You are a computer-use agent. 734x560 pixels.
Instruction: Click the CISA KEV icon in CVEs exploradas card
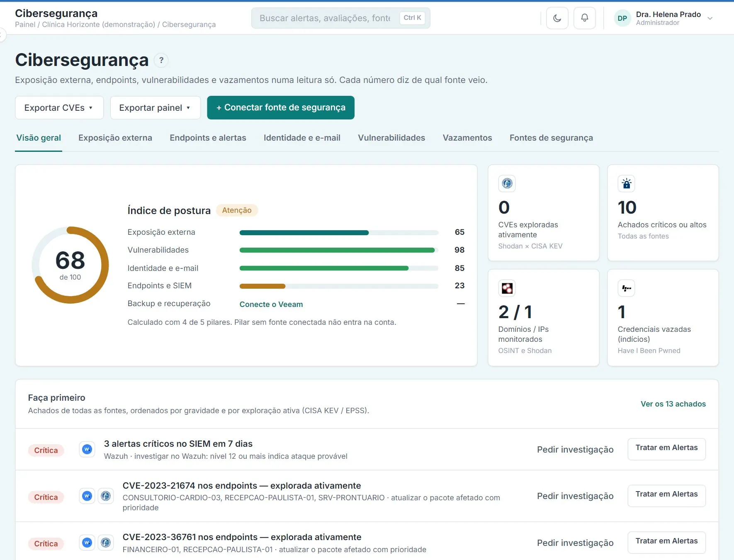[507, 183]
